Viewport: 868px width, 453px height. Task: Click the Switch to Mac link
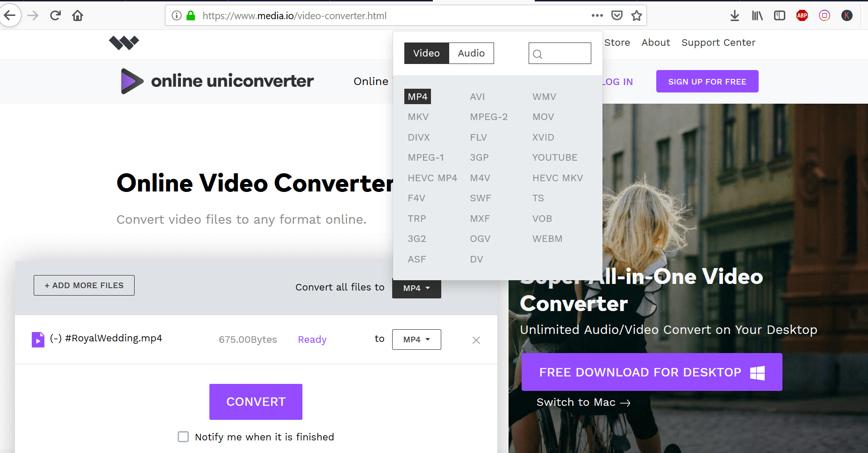click(x=583, y=402)
